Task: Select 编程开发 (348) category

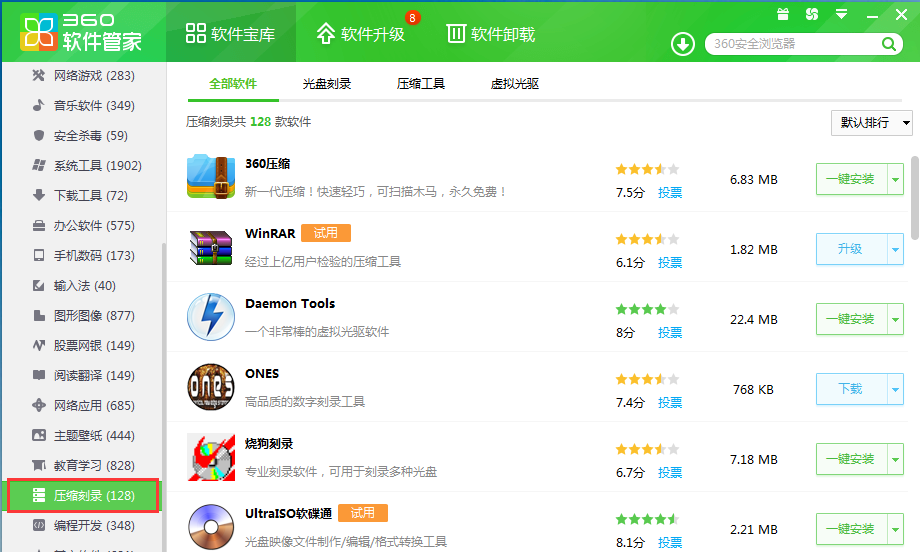Action: pos(83,526)
